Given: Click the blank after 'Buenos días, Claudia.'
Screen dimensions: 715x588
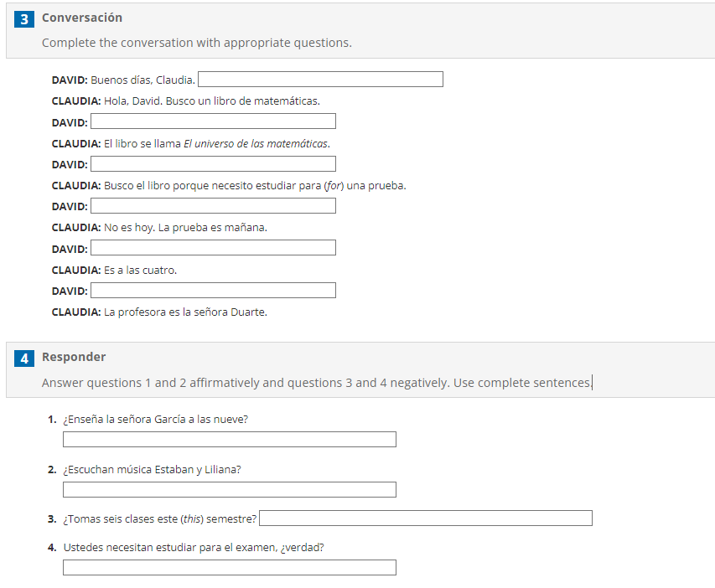Looking at the screenshot, I should [x=320, y=80].
